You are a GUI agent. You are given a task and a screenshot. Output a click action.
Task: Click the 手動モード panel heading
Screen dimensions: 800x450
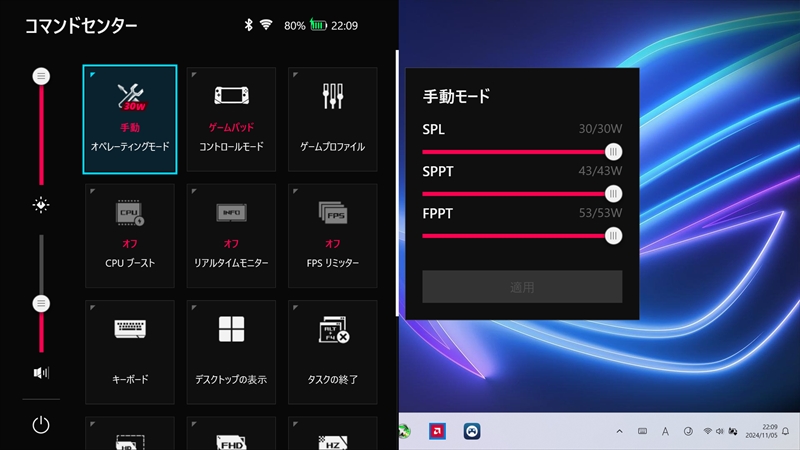coord(457,96)
